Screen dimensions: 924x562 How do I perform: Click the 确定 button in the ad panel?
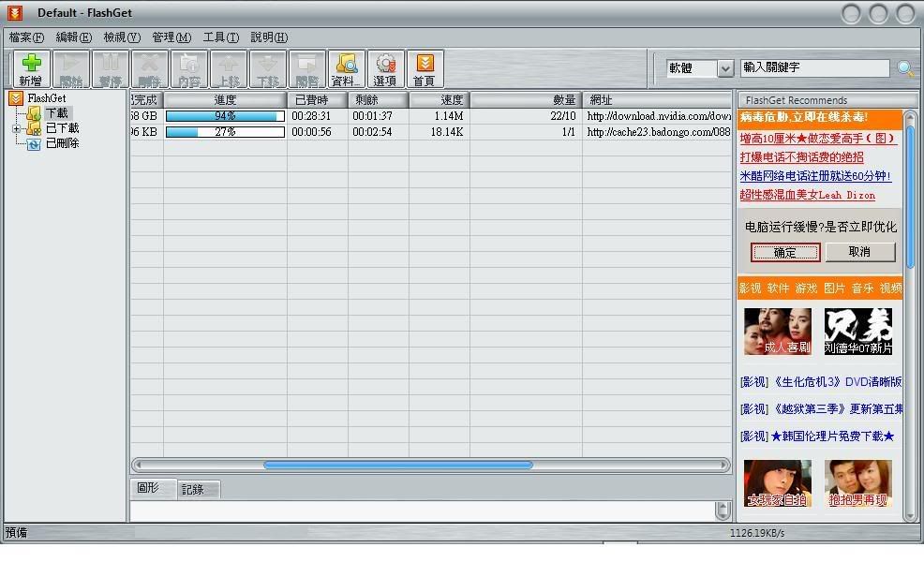tap(785, 253)
